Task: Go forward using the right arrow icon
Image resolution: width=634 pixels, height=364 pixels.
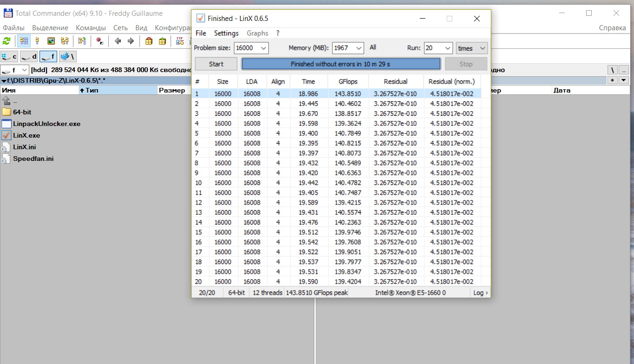Action: tap(131, 41)
